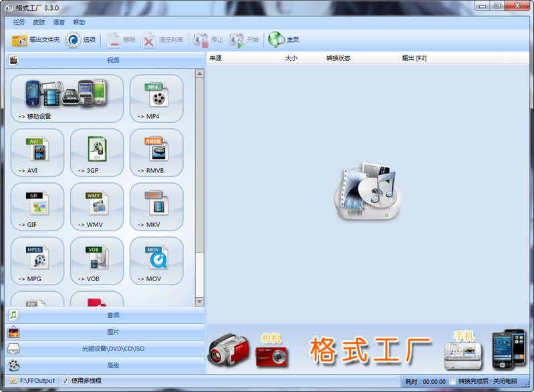Click the video list scrollbar thumb

[x=200, y=166]
